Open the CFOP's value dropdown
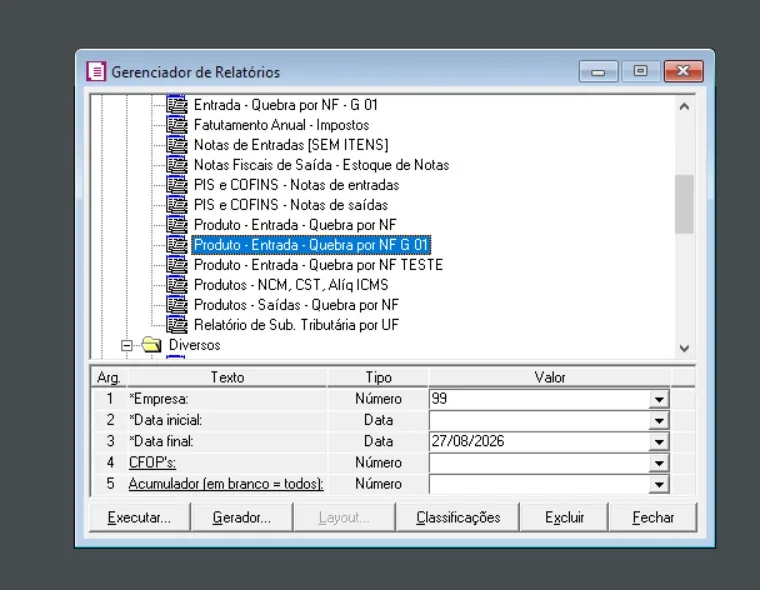Screen dimensions: 760x590 coord(659,463)
